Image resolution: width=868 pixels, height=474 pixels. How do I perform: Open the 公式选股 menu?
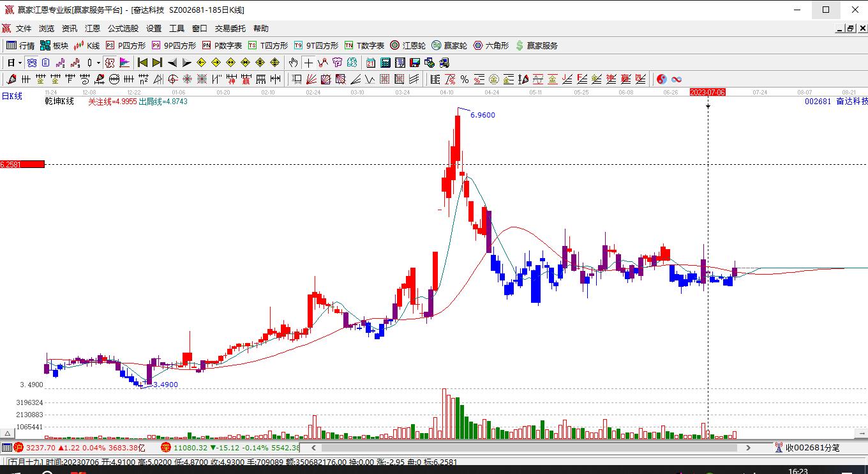click(x=123, y=29)
